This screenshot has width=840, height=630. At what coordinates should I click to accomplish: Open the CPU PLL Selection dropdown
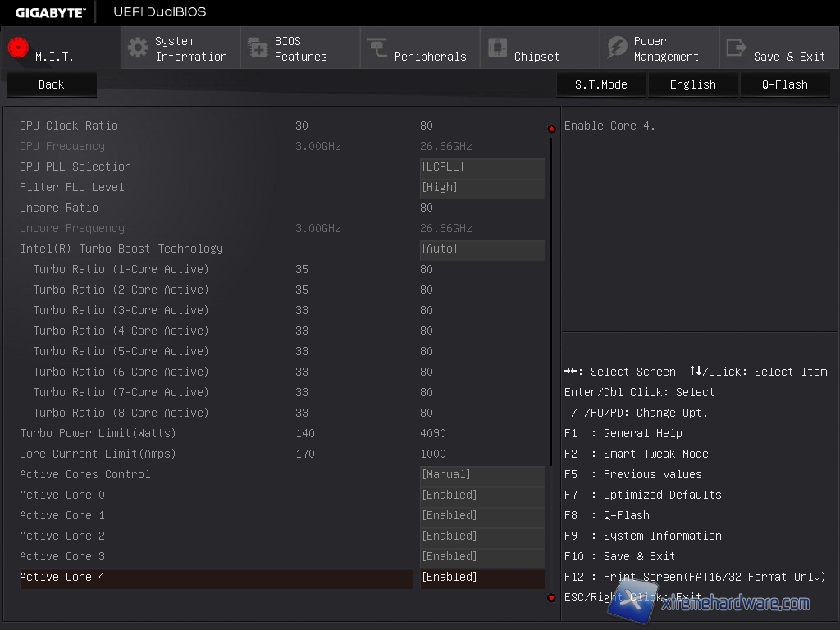click(482, 167)
